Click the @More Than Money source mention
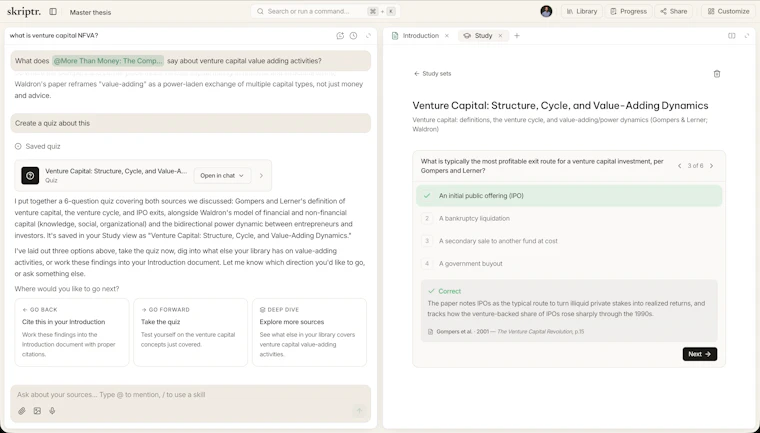The image size is (760, 433). coord(108,61)
